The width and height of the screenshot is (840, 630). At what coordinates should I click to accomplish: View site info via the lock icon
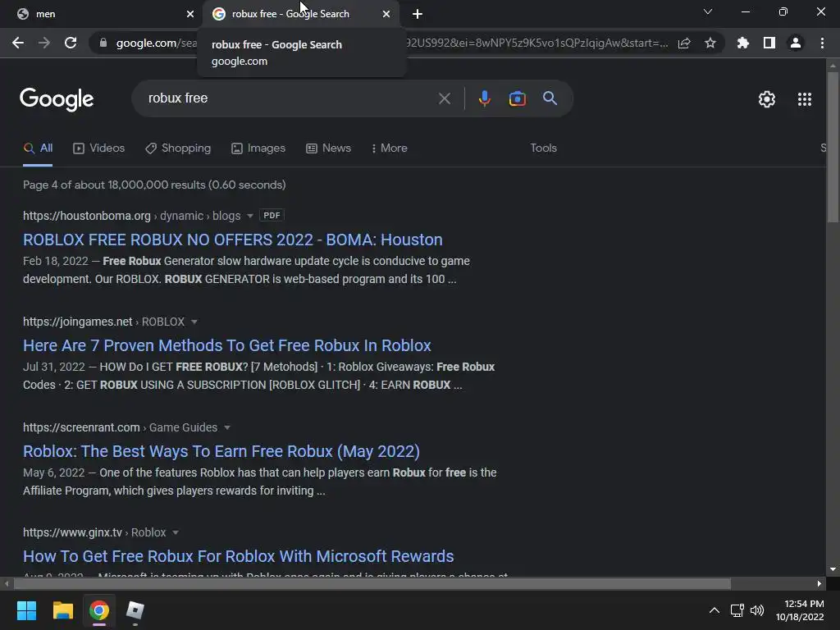pyautogui.click(x=103, y=43)
